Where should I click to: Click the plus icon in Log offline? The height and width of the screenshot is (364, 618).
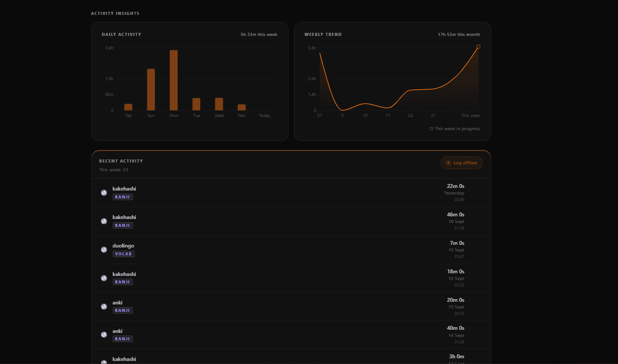(448, 163)
